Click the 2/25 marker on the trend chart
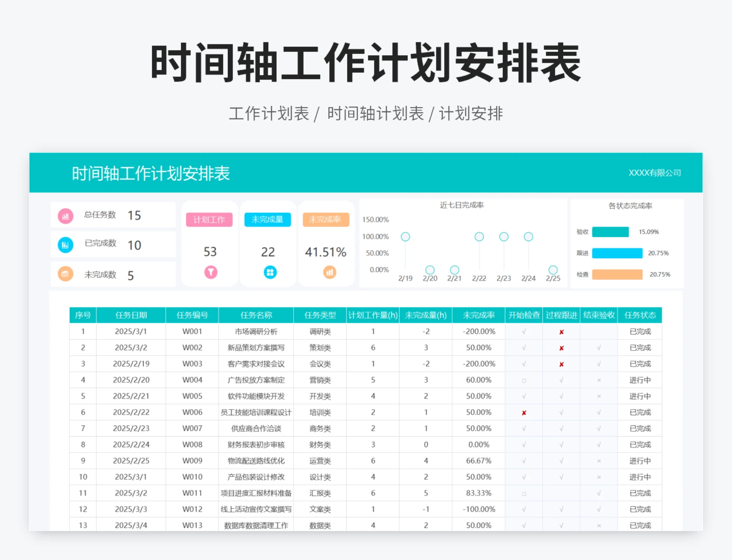This screenshot has height=560, width=732. point(553,269)
